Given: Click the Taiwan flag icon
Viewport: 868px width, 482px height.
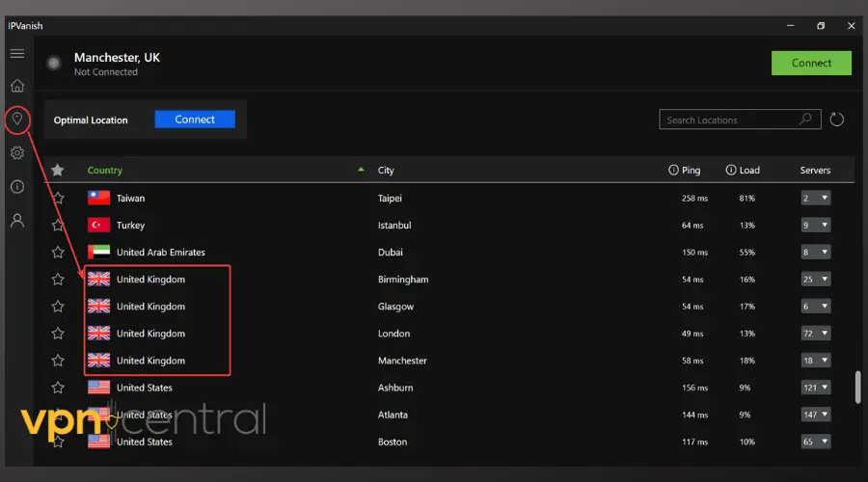Looking at the screenshot, I should (98, 198).
